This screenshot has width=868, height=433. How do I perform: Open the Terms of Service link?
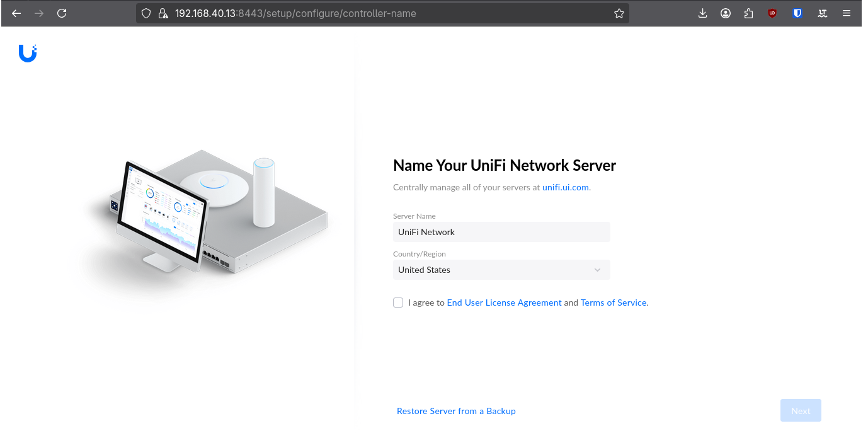coord(614,303)
